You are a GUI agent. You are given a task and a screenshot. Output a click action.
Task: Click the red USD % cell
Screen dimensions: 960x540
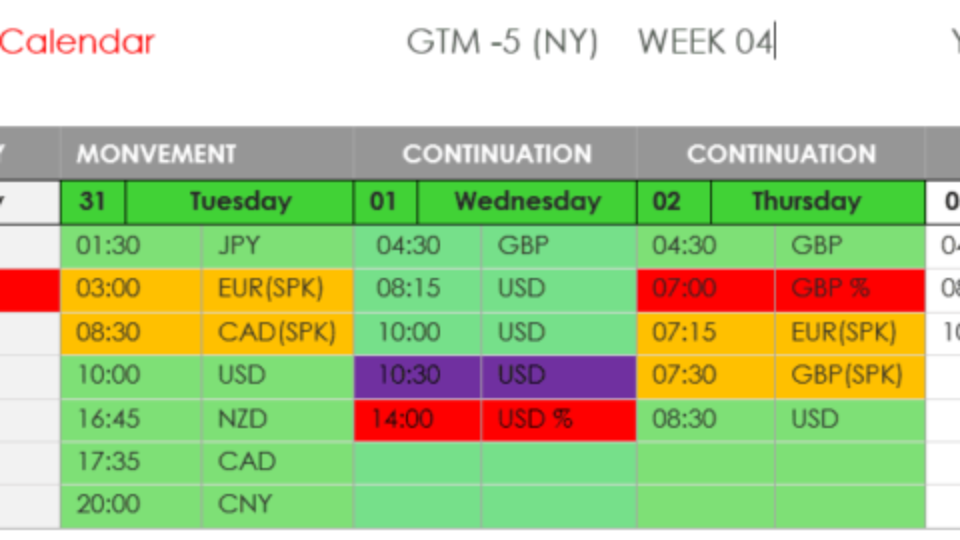coord(558,419)
